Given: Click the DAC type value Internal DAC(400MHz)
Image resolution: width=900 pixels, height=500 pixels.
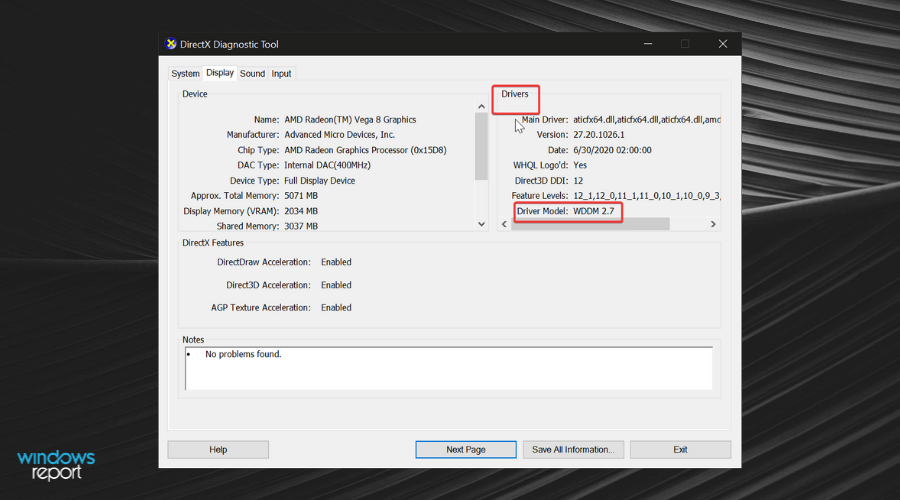Looking at the screenshot, I should click(327, 165).
